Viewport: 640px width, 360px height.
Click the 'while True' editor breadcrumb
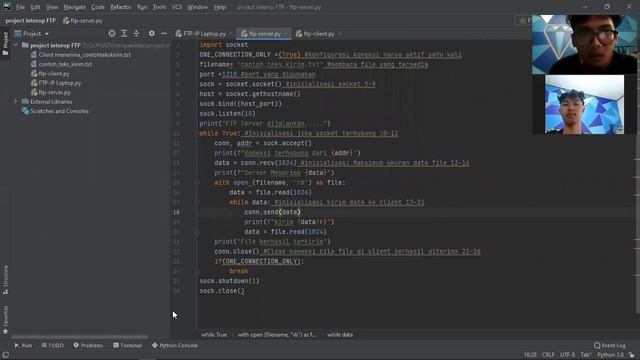pyautogui.click(x=214, y=335)
